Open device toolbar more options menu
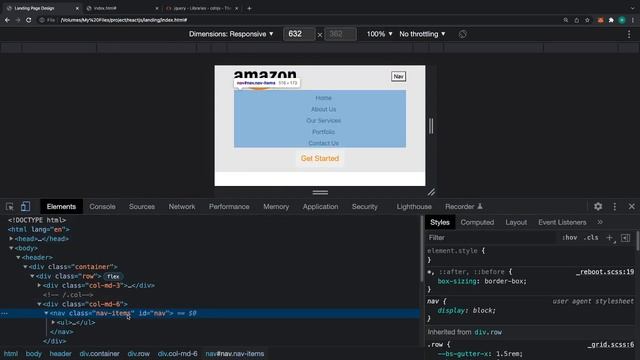The image size is (640, 360). 629,34
